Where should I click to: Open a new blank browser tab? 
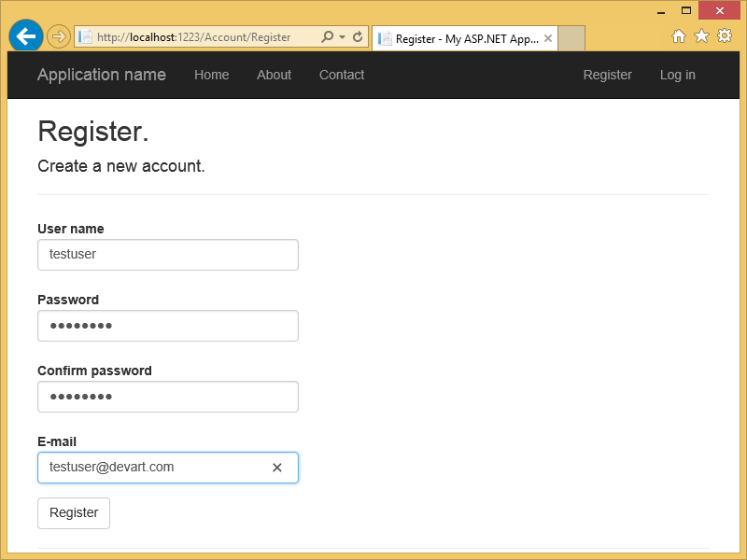pyautogui.click(x=571, y=39)
